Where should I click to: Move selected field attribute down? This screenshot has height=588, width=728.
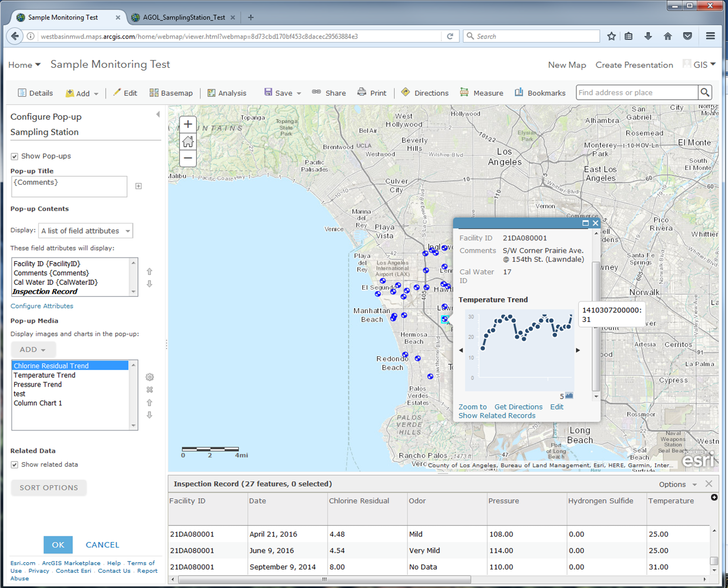(149, 284)
